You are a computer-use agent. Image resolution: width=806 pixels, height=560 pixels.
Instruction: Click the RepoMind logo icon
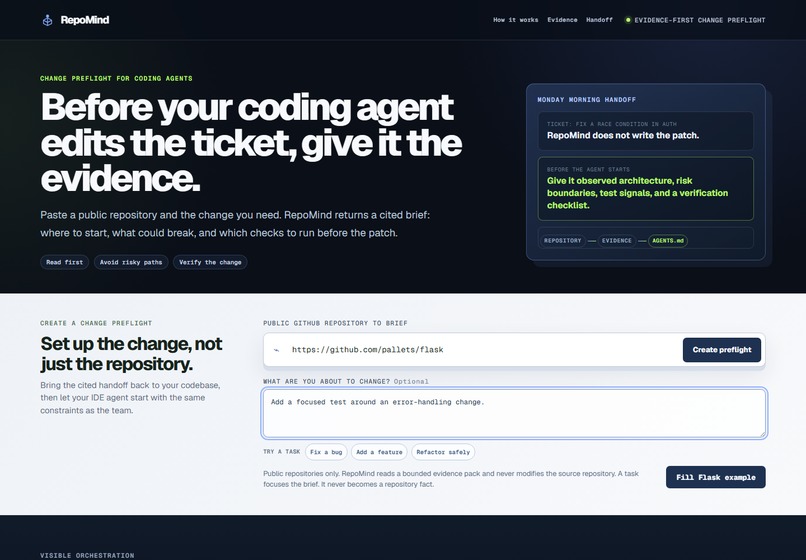click(47, 20)
